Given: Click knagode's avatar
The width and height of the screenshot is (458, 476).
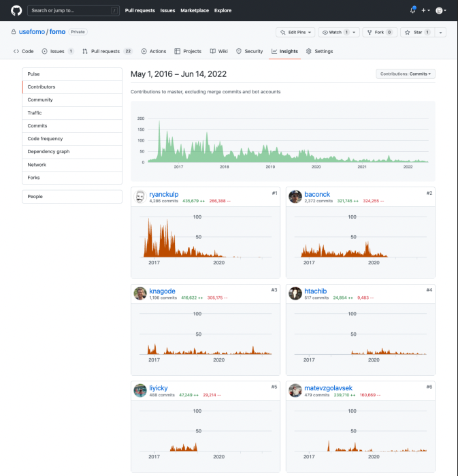Looking at the screenshot, I should (140, 293).
